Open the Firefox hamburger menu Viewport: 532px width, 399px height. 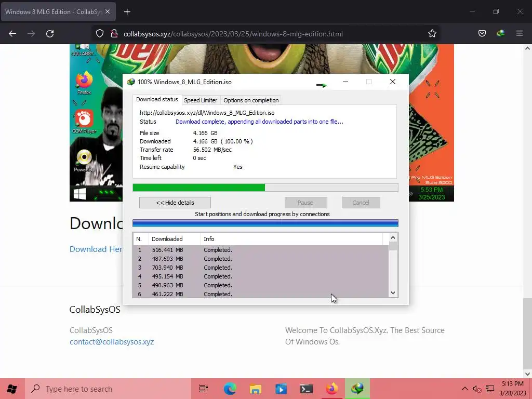pyautogui.click(x=520, y=34)
